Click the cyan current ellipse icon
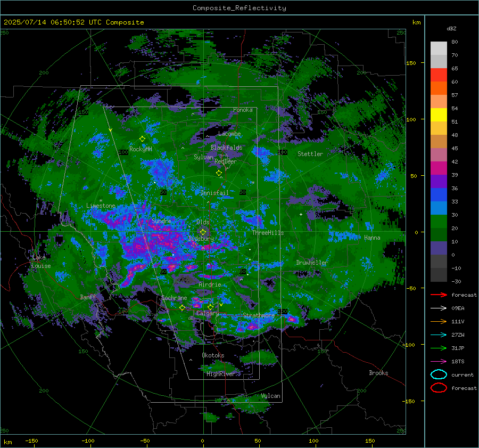 click(x=439, y=374)
